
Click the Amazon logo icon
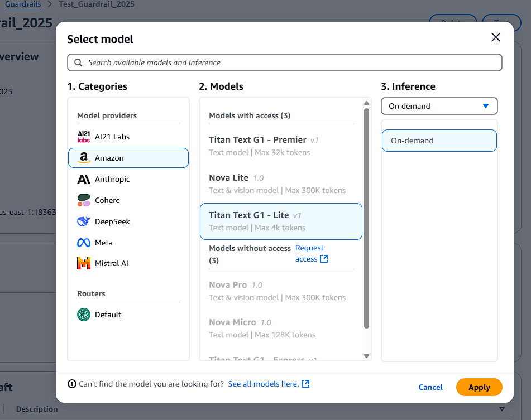pyautogui.click(x=84, y=158)
